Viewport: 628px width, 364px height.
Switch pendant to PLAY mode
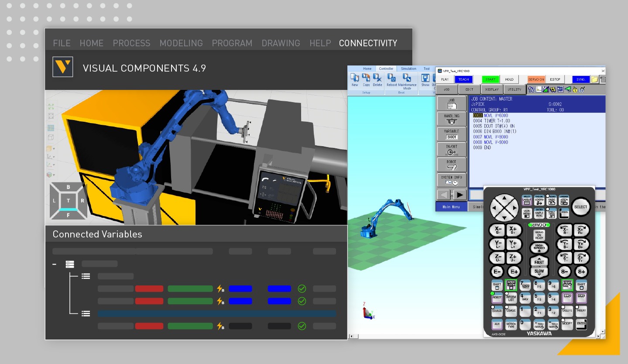click(445, 79)
